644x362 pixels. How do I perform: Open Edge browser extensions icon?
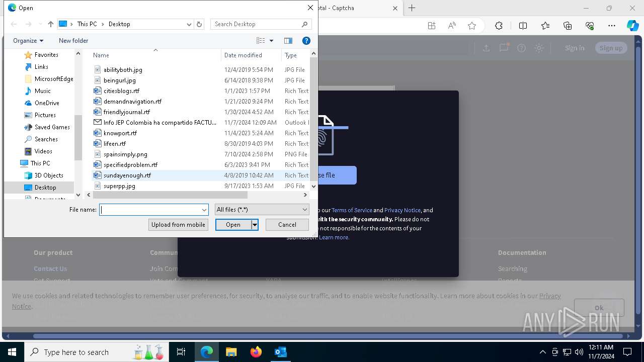pyautogui.click(x=499, y=26)
